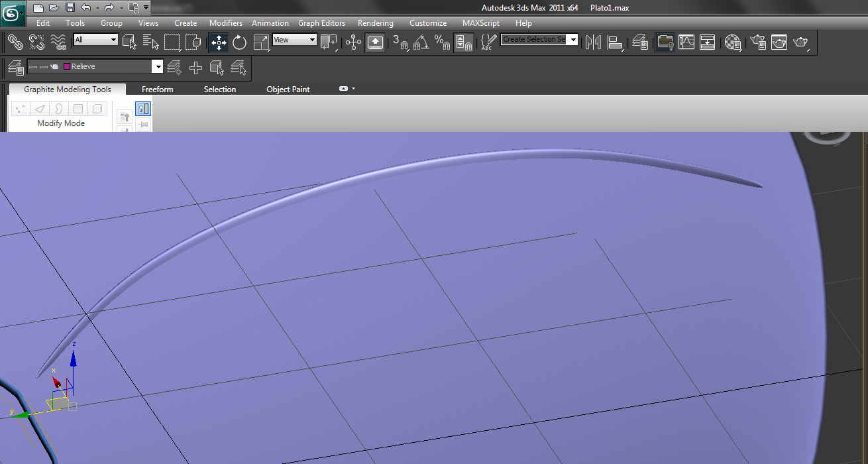The image size is (868, 464).
Task: Open the Schematic View
Action: pyautogui.click(x=708, y=42)
